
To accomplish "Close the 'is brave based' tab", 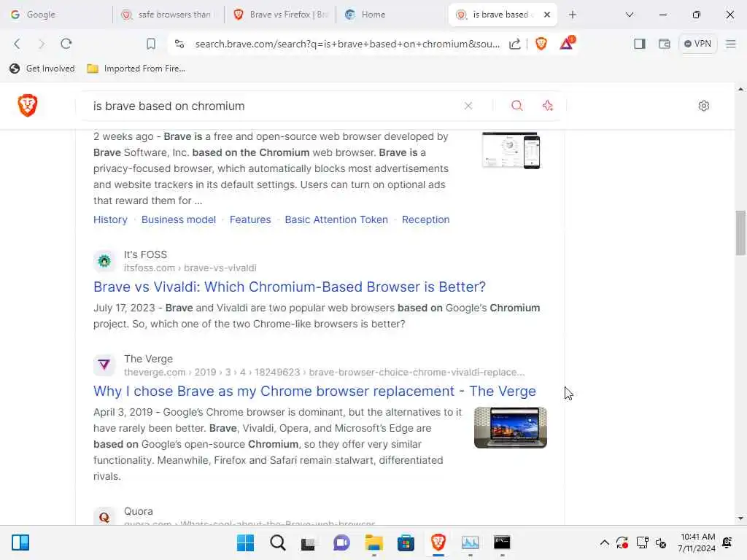I will click(x=547, y=15).
